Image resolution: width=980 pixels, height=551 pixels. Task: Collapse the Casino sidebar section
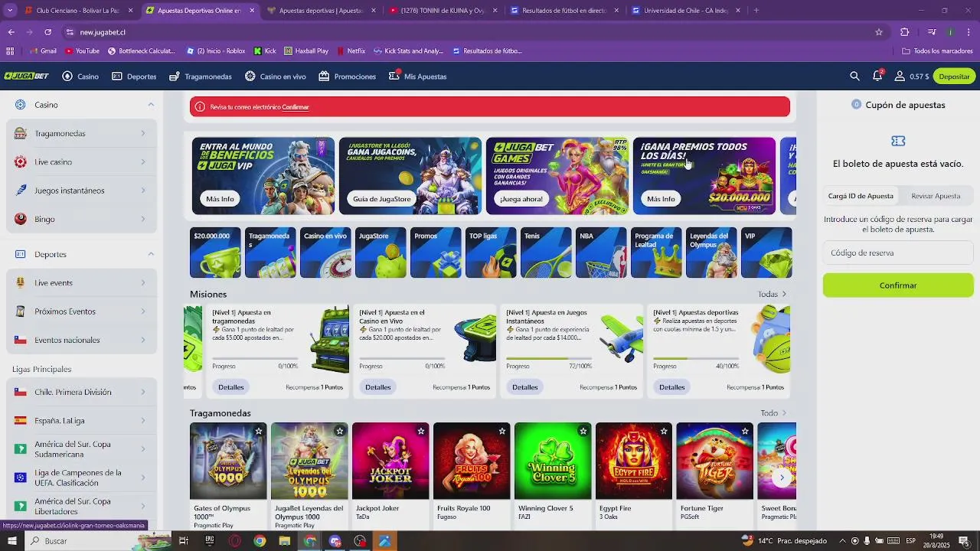coord(151,105)
